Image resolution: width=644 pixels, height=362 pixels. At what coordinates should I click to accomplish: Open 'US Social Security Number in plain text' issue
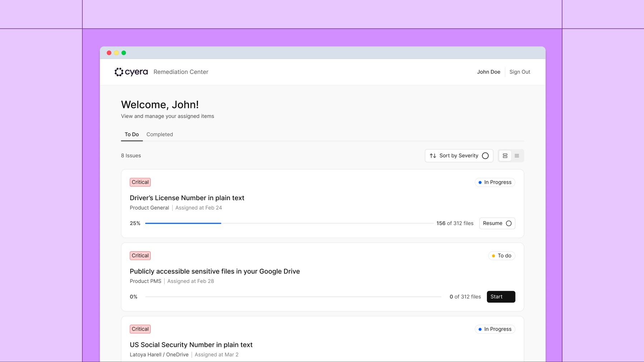(191, 345)
